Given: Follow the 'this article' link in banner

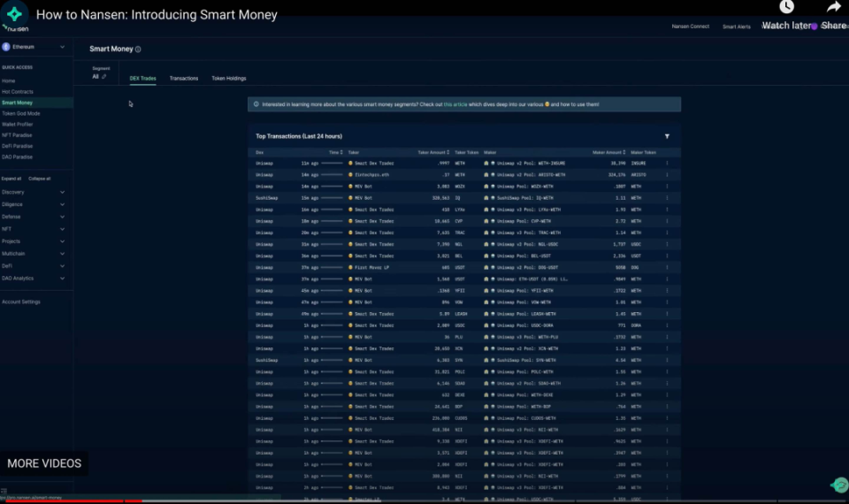Looking at the screenshot, I should point(455,104).
